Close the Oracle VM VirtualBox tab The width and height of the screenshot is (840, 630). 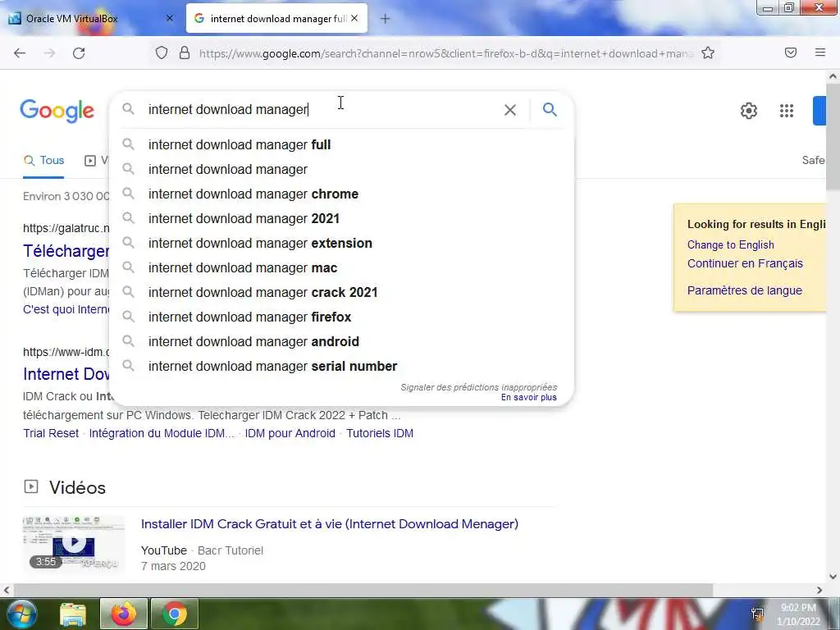point(170,18)
